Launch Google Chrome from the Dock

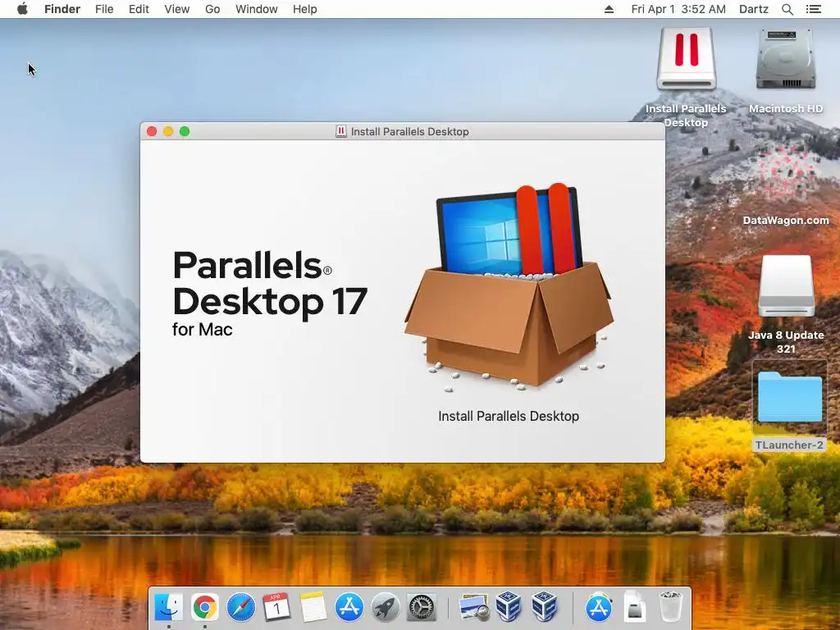point(204,607)
